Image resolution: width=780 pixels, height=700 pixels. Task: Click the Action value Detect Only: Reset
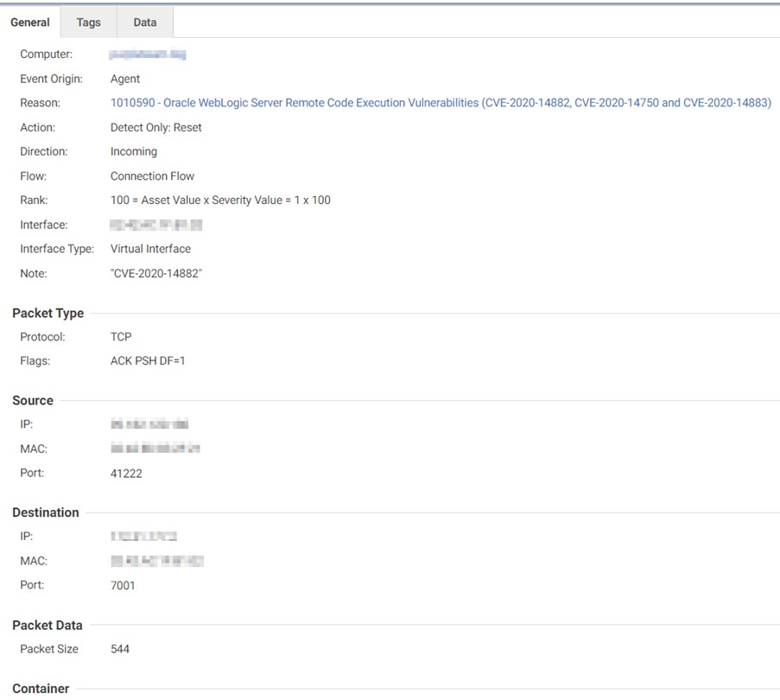(155, 127)
